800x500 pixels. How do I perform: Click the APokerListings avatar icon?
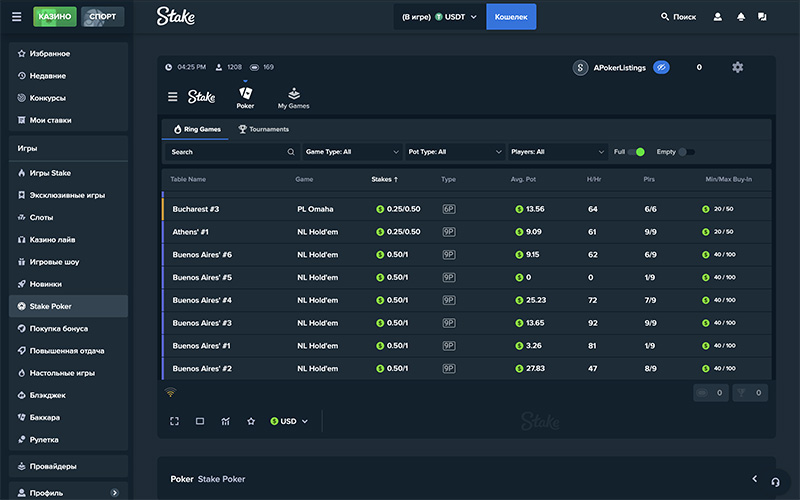(580, 67)
